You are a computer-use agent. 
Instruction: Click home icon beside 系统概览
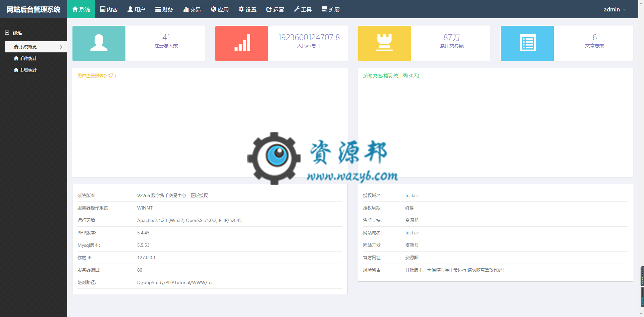tap(16, 47)
